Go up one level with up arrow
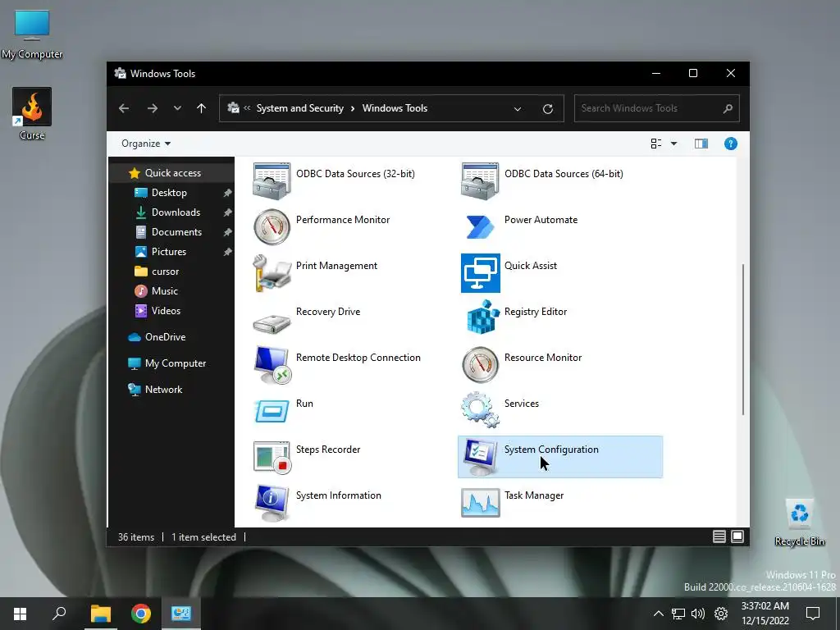This screenshot has height=630, width=840. (202, 108)
